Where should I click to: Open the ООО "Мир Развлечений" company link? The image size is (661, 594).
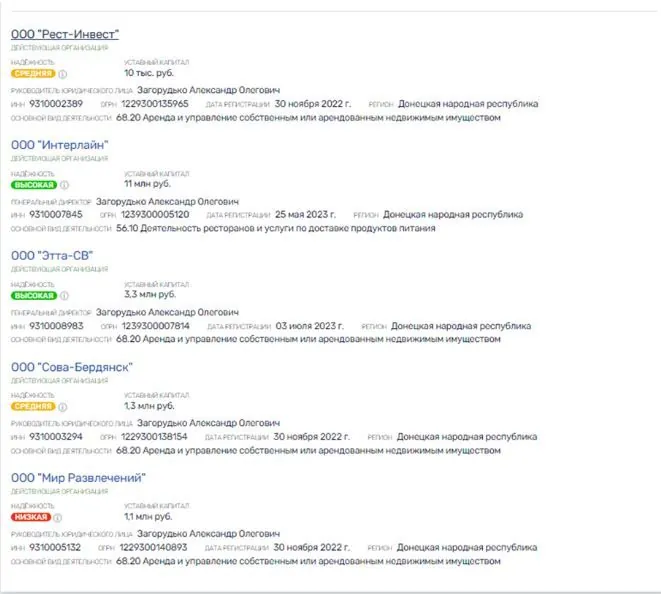78,478
